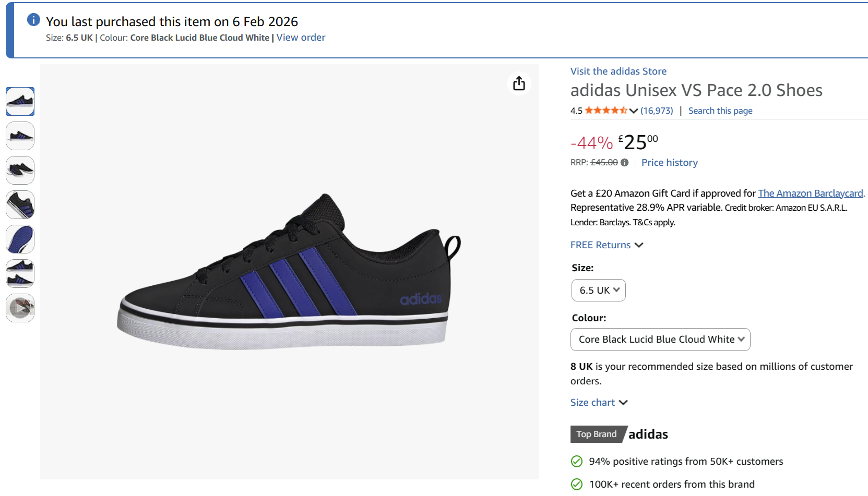Select the third thumbnail showing shoe pair
Screen dimensions: 868x496
click(x=20, y=170)
